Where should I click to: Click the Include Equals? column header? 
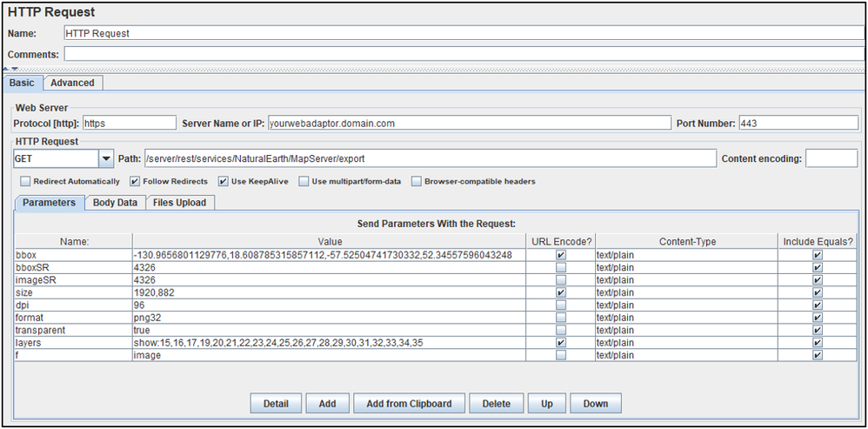pyautogui.click(x=818, y=241)
